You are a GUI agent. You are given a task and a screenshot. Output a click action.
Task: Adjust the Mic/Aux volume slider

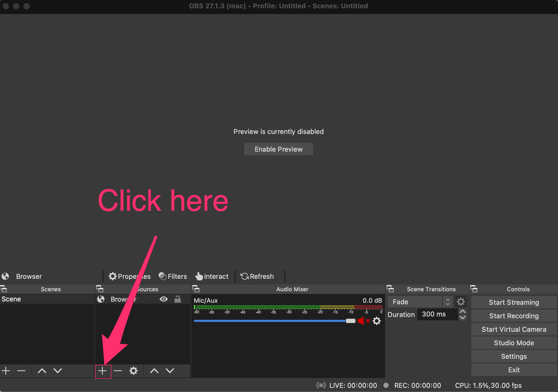pyautogui.click(x=350, y=321)
